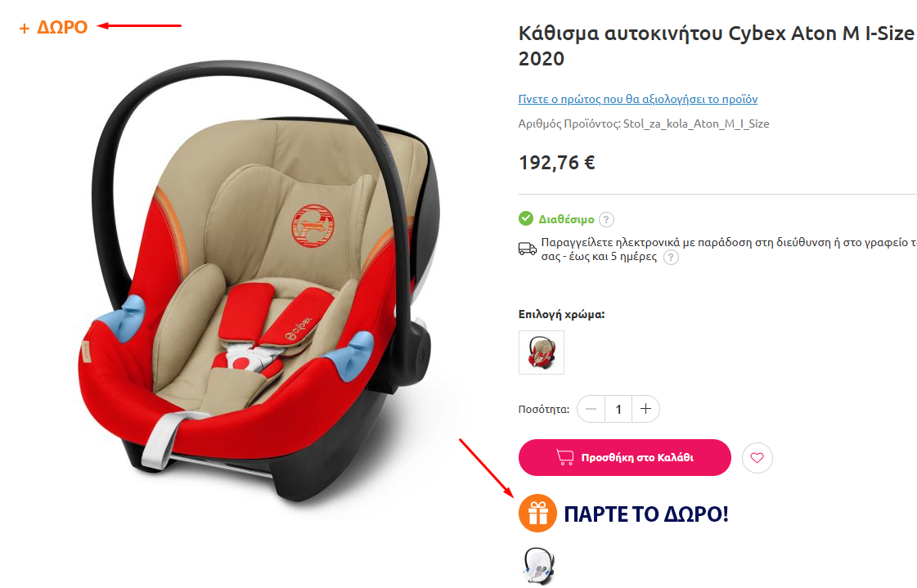The width and height of the screenshot is (917, 588).
Task: Click the help icon next to Διαθέσιμο
Action: (606, 220)
